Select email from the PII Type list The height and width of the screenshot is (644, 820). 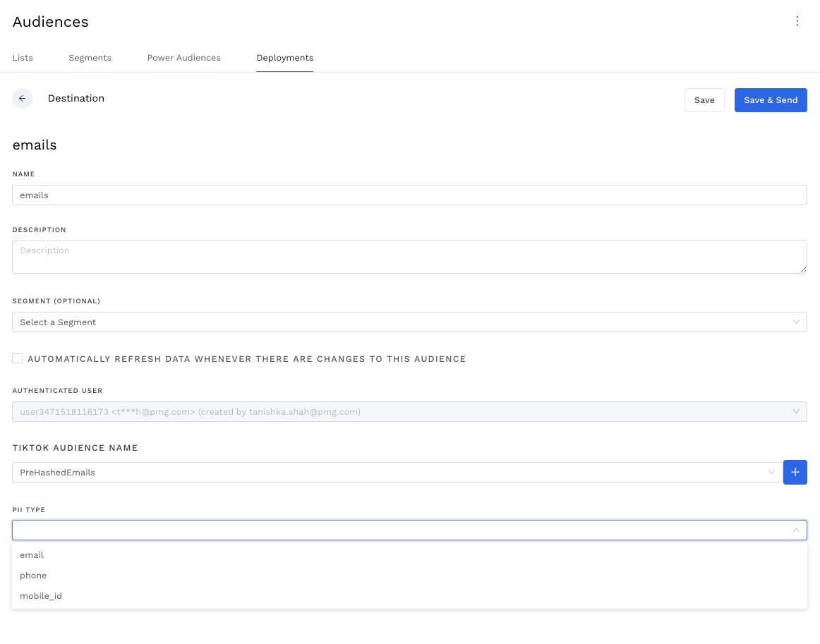[32, 555]
